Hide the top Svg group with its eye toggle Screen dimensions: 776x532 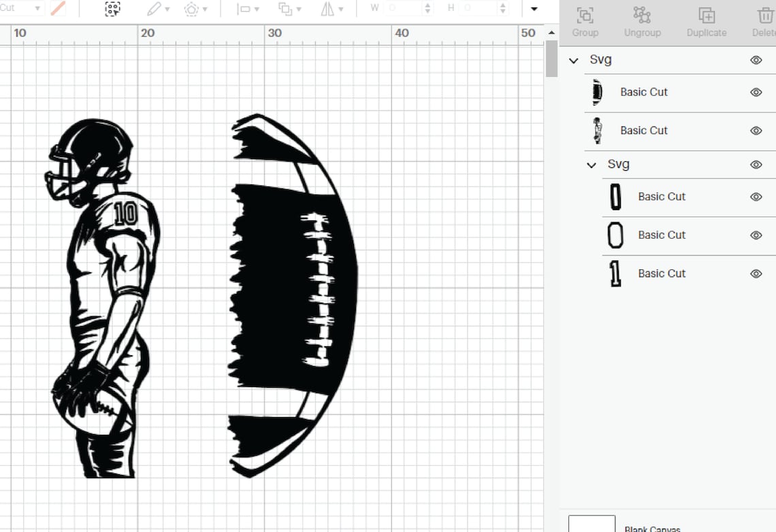tap(756, 60)
